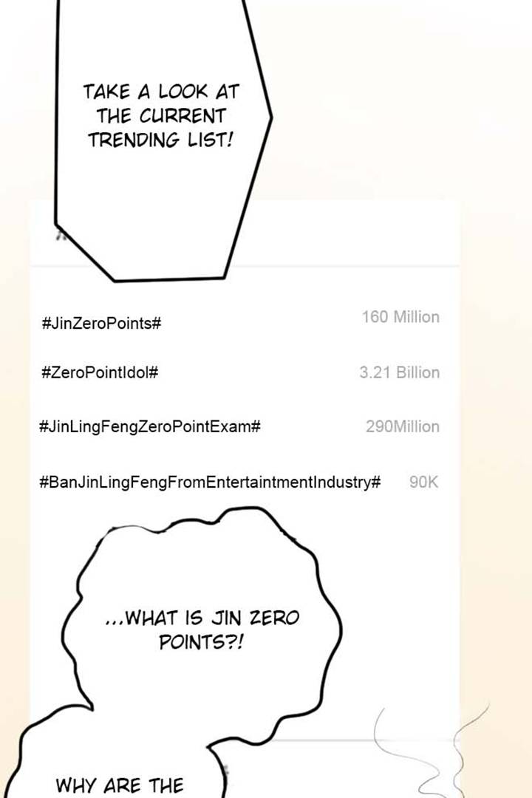Open the #ZeroPointIdol# trending topic

click(x=100, y=372)
